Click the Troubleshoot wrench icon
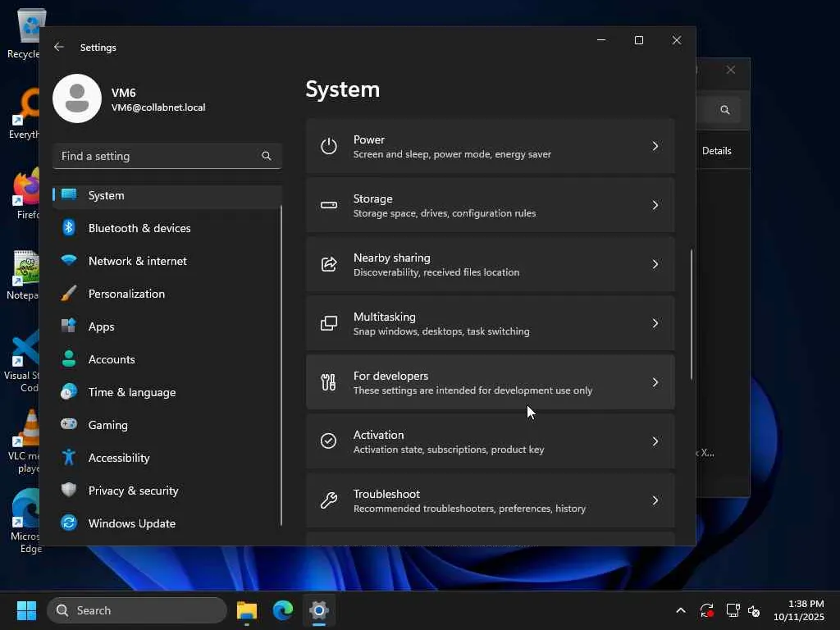 (329, 500)
